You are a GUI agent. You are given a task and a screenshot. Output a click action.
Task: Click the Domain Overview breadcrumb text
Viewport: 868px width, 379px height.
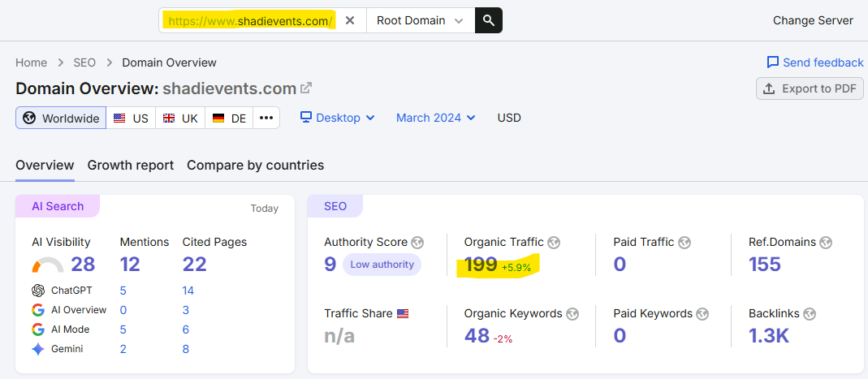[170, 62]
